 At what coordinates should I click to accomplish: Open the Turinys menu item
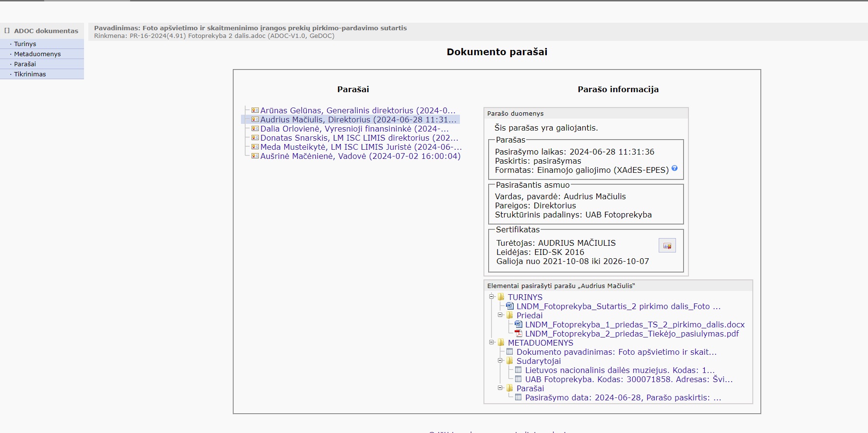click(25, 44)
